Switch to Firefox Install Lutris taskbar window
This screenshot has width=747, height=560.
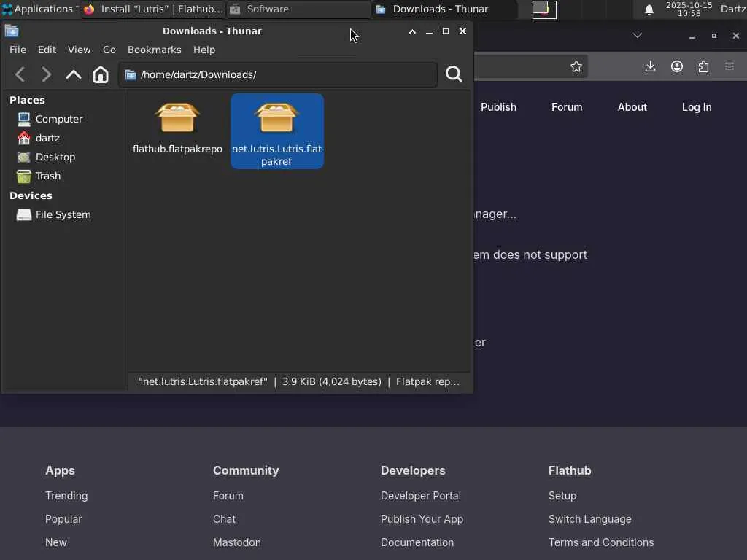[x=153, y=9]
